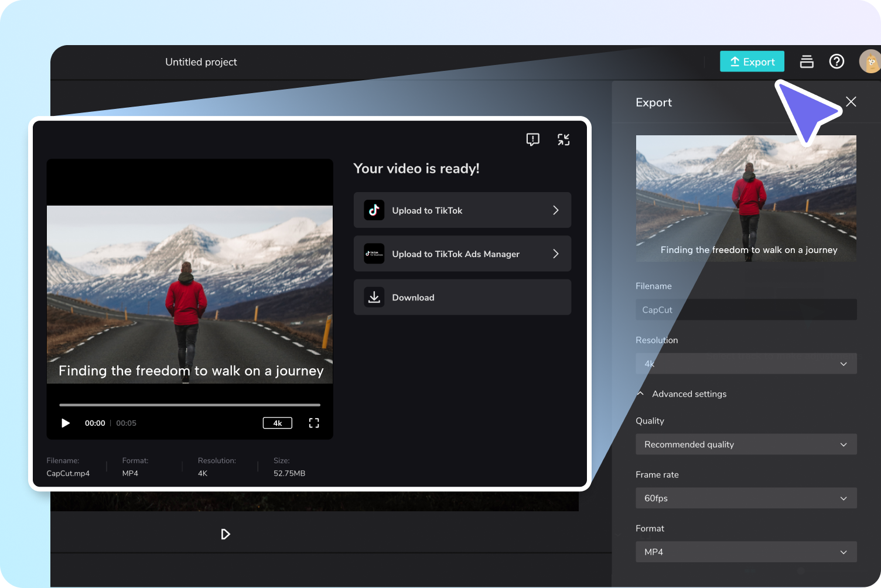Click the Filename input field containing CapCut

746,310
